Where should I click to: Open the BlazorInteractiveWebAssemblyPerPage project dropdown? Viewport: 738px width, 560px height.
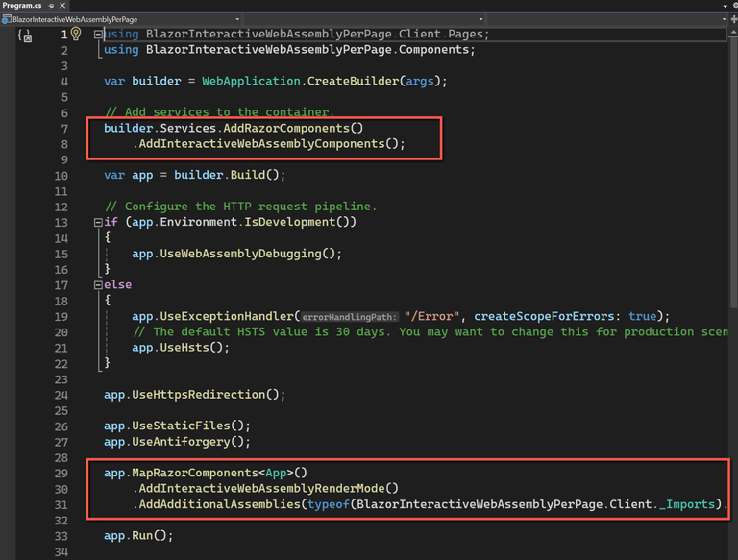(237, 19)
